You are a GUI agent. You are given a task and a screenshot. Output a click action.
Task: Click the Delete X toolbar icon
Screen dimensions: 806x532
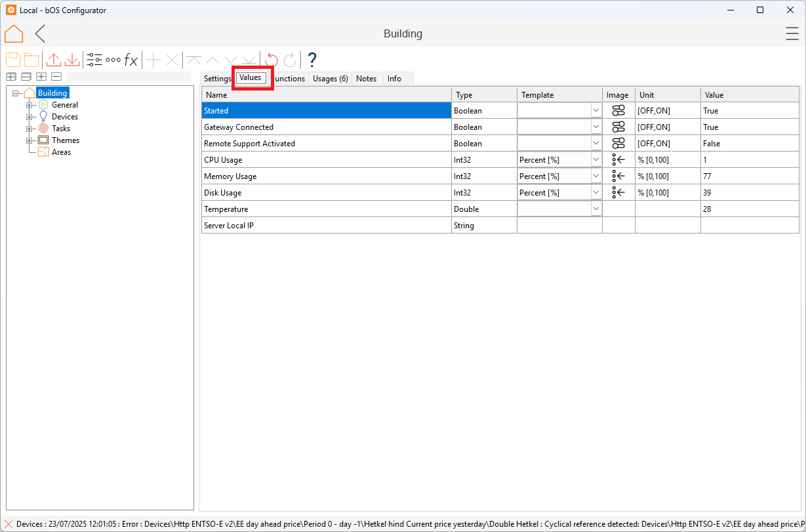tap(172, 60)
